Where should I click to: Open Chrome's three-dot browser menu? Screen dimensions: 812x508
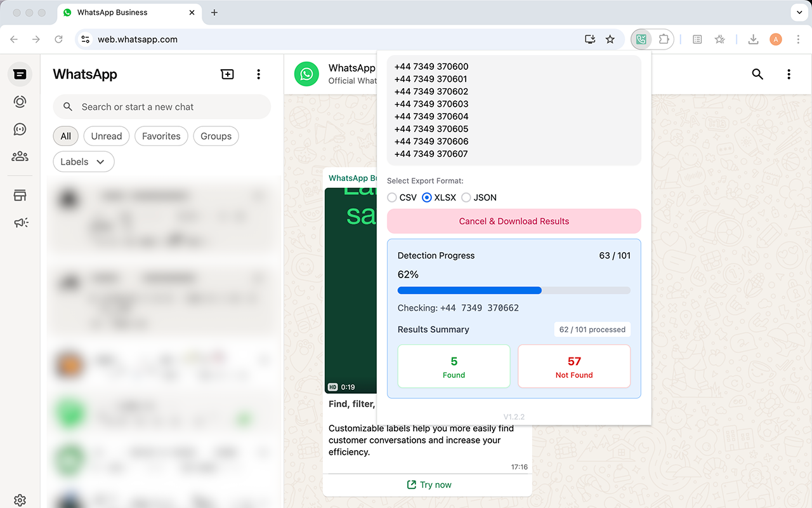pyautogui.click(x=798, y=39)
